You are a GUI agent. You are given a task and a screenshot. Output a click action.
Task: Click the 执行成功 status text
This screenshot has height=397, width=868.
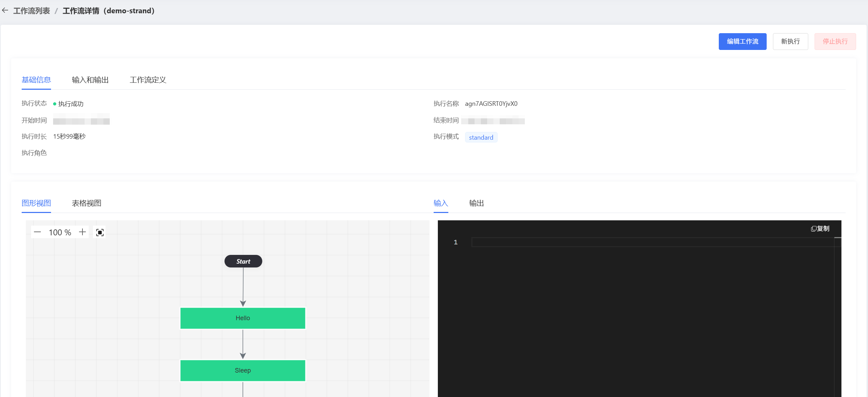coord(71,104)
